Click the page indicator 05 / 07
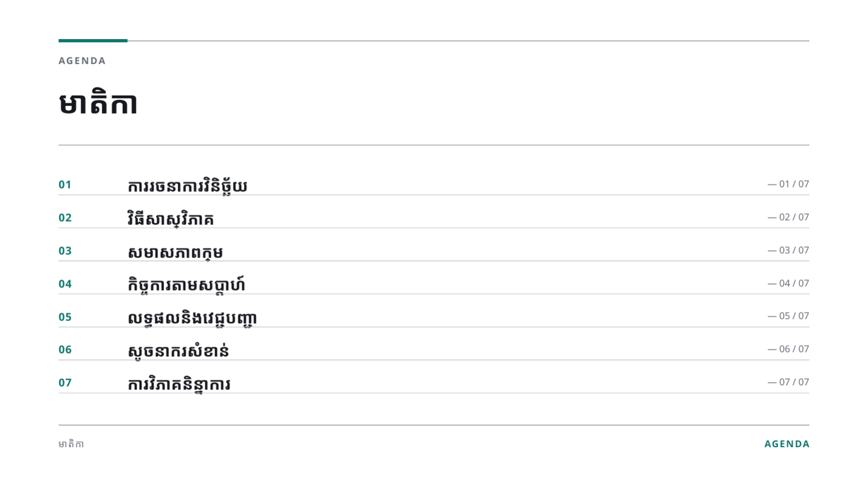 pos(788,316)
